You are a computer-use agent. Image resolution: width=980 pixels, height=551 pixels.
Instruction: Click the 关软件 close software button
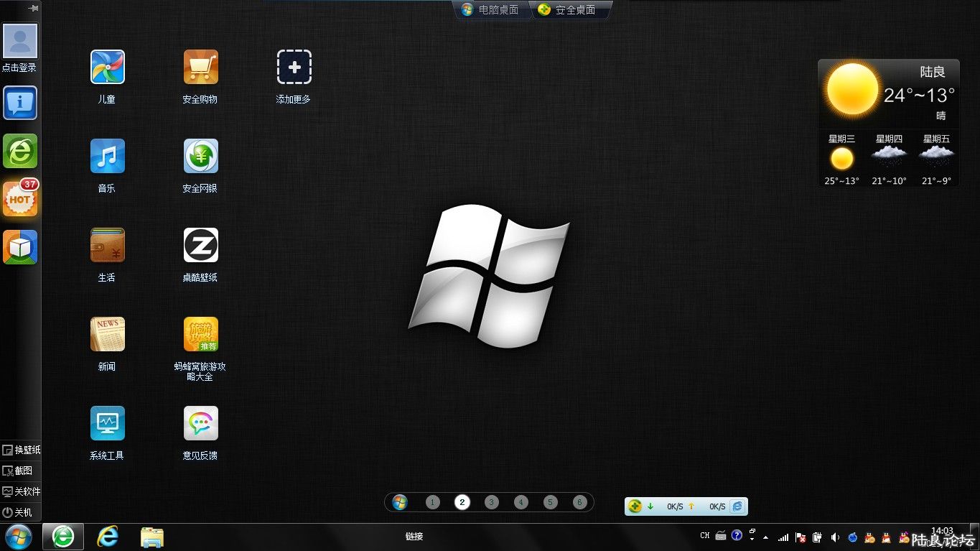click(22, 492)
